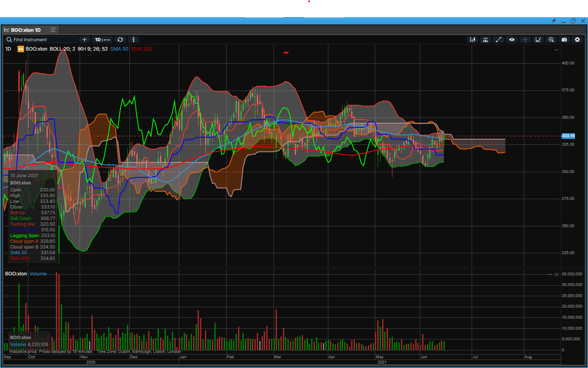The height and width of the screenshot is (368, 588).
Task: Select the trend line drawing tool
Action: pyautogui.click(x=499, y=40)
